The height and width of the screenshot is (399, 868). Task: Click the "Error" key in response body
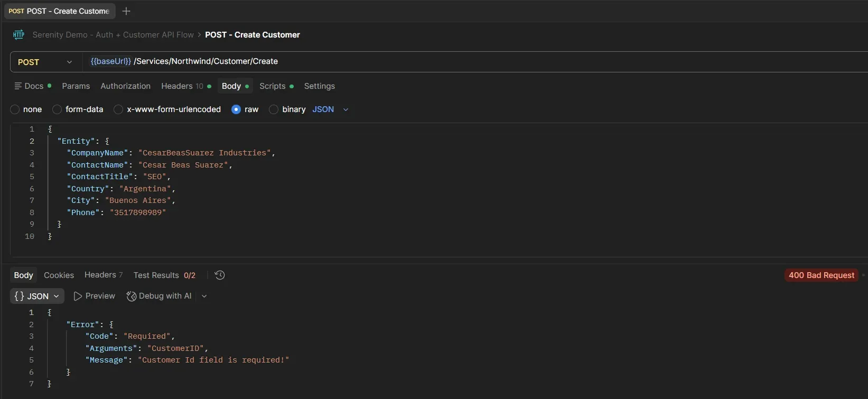tap(83, 324)
